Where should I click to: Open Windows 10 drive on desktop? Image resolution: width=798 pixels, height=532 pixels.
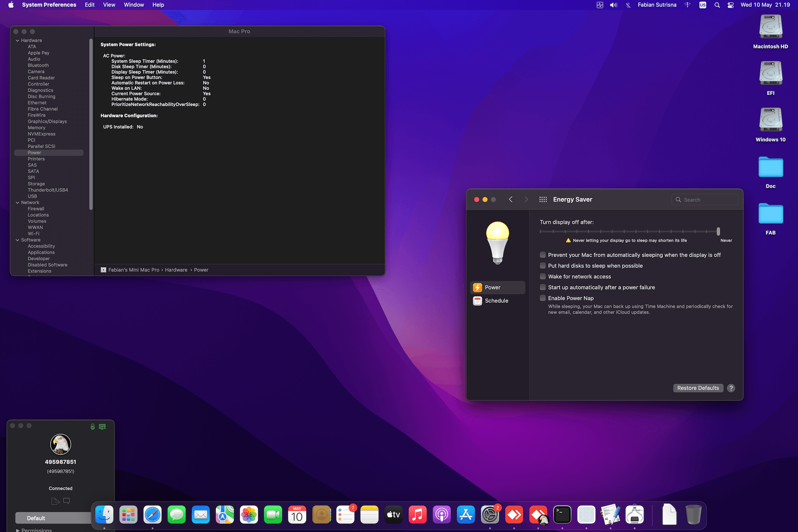click(x=771, y=125)
